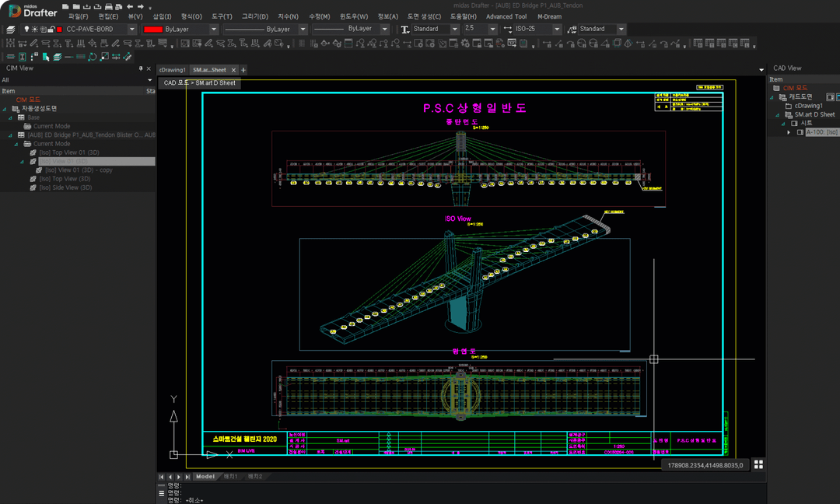The height and width of the screenshot is (504, 840).
Task: Open the first ByLayer linetype dropdown
Action: (303, 30)
